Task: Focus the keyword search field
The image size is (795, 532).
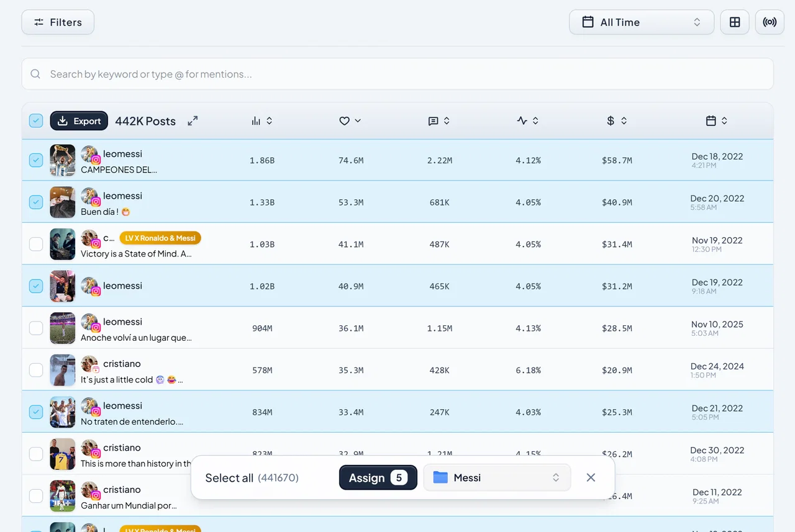Action: pos(397,74)
